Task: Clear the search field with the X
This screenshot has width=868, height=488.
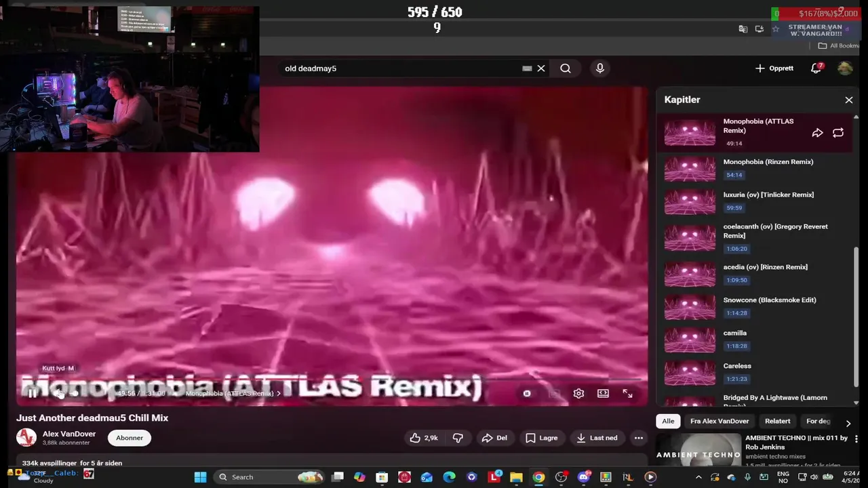Action: click(541, 68)
